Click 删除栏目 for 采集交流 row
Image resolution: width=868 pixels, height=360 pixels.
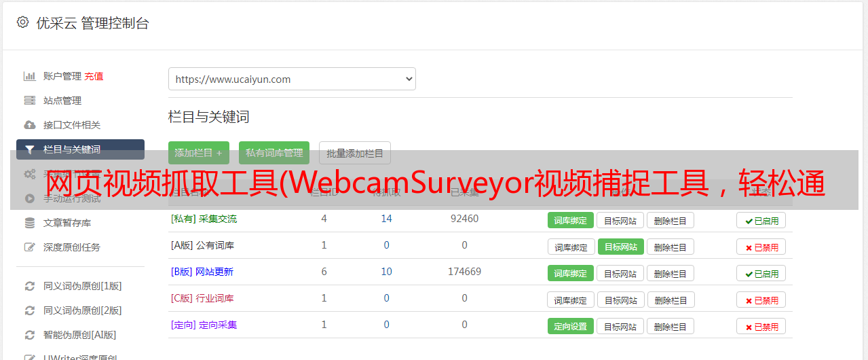670,220
